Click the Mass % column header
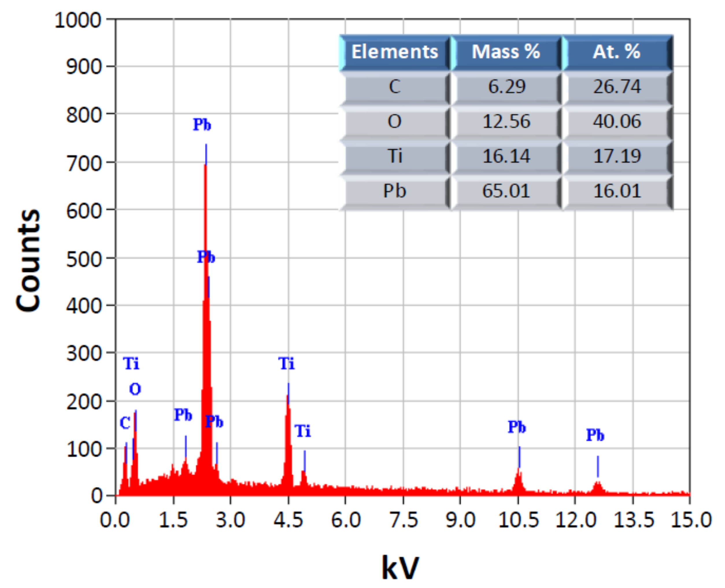725x588 pixels. [x=506, y=52]
